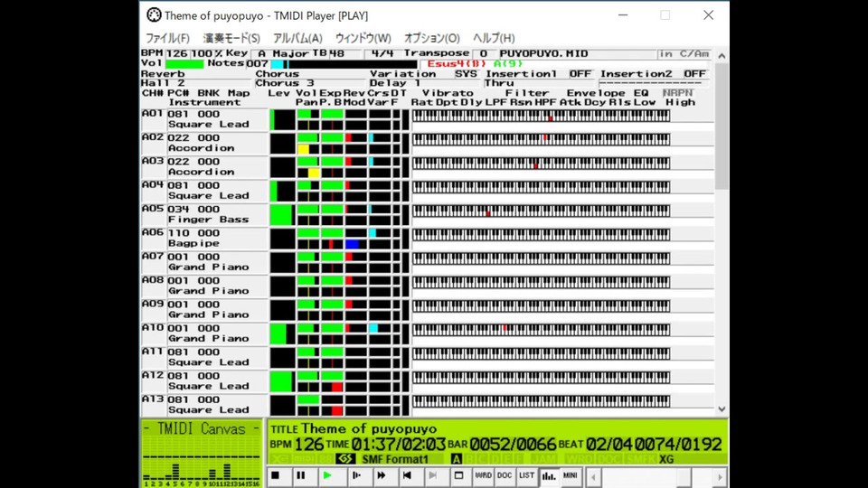
Task: Click the file name PUYOPUYO.MID
Action: point(543,53)
